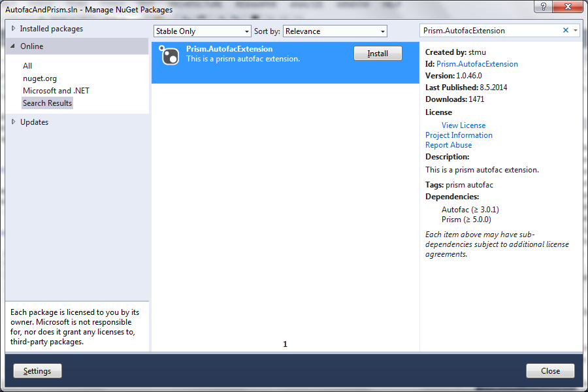Open the View License link
This screenshot has height=392, width=588.
[463, 125]
